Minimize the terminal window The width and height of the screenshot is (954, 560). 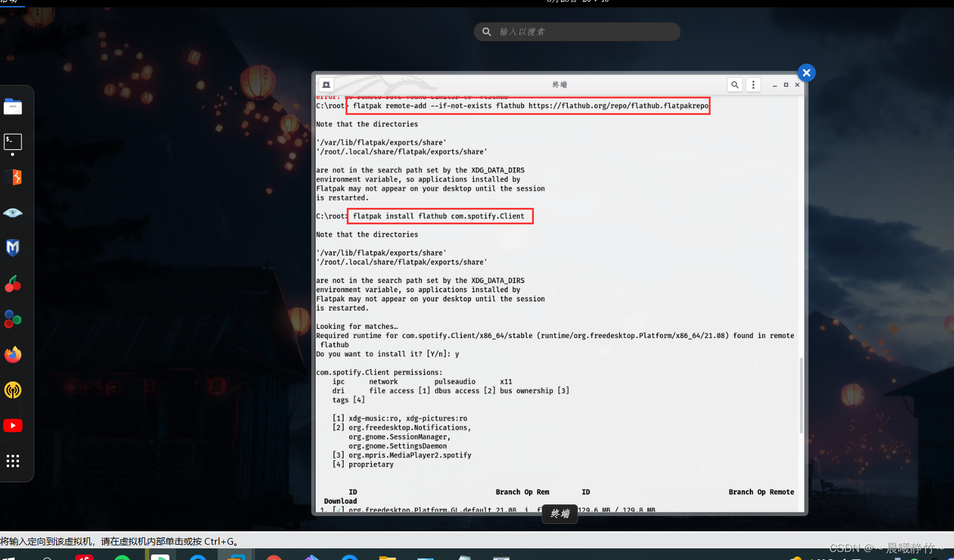click(x=775, y=85)
